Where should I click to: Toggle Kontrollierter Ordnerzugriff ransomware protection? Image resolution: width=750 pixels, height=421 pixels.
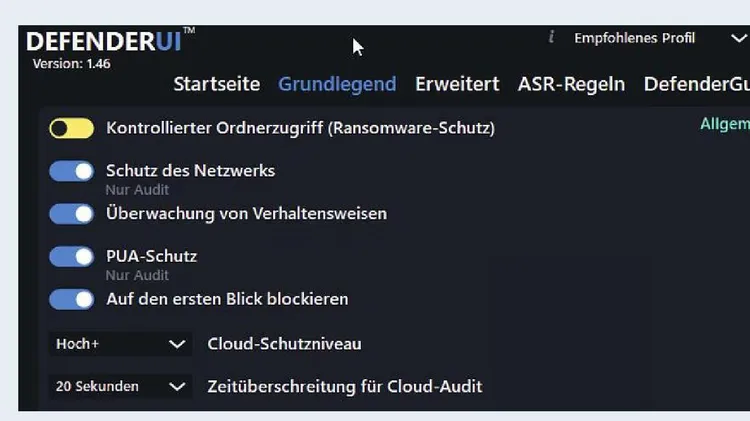(71, 128)
